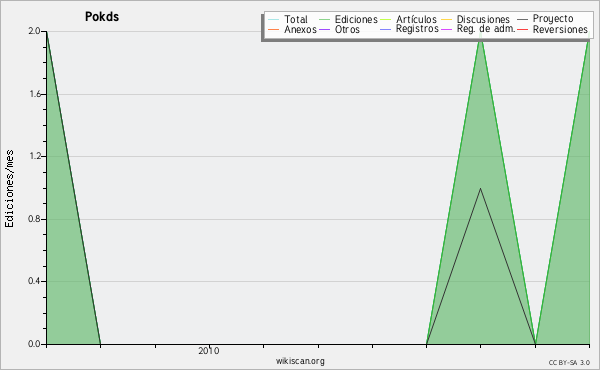Click the Registros legend entry
Image resolution: width=600 pixels, height=370 pixels.
pyautogui.click(x=409, y=29)
